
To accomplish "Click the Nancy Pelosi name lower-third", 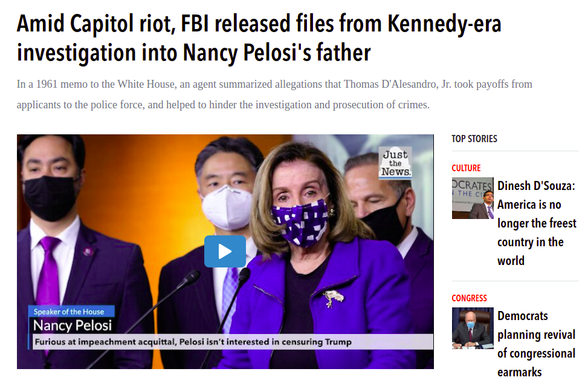I will [73, 325].
